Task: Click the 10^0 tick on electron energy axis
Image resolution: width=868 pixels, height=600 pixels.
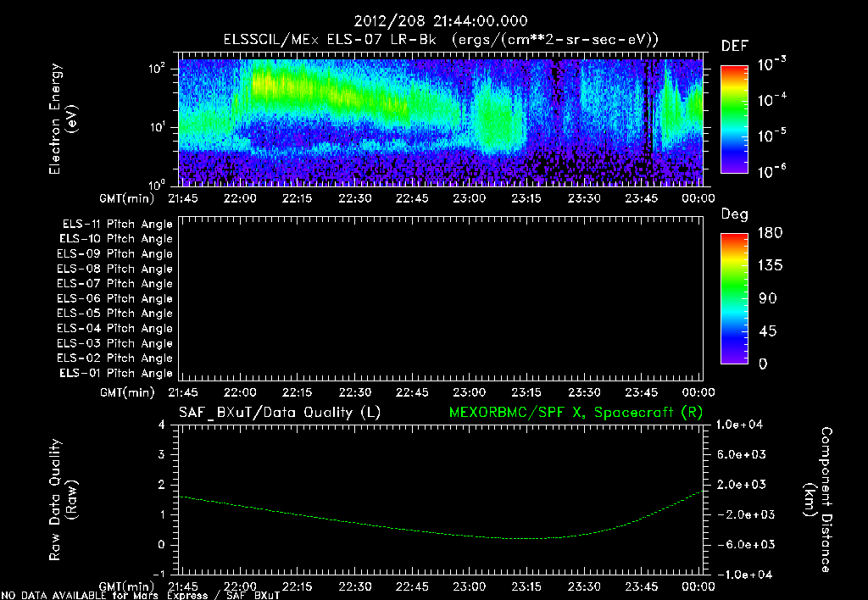Action: click(157, 184)
